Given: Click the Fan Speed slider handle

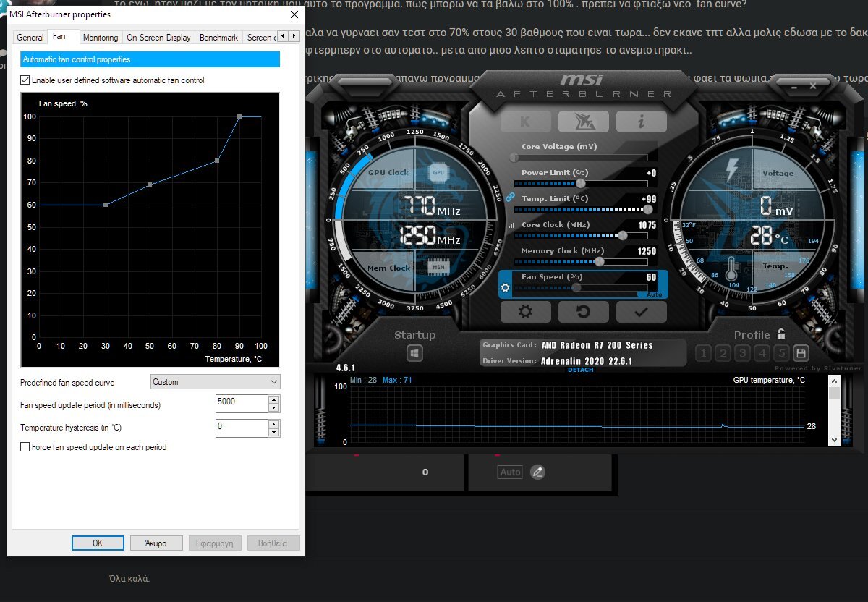Looking at the screenshot, I should (x=576, y=287).
